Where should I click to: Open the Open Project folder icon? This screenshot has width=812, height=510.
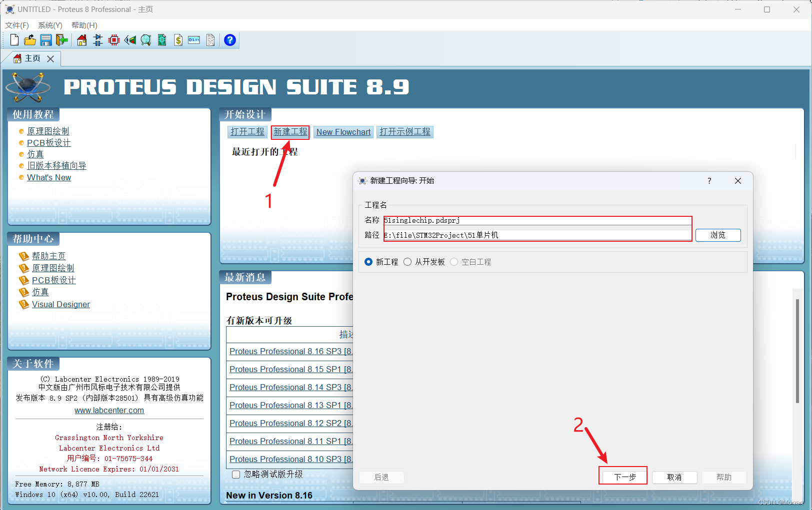30,40
